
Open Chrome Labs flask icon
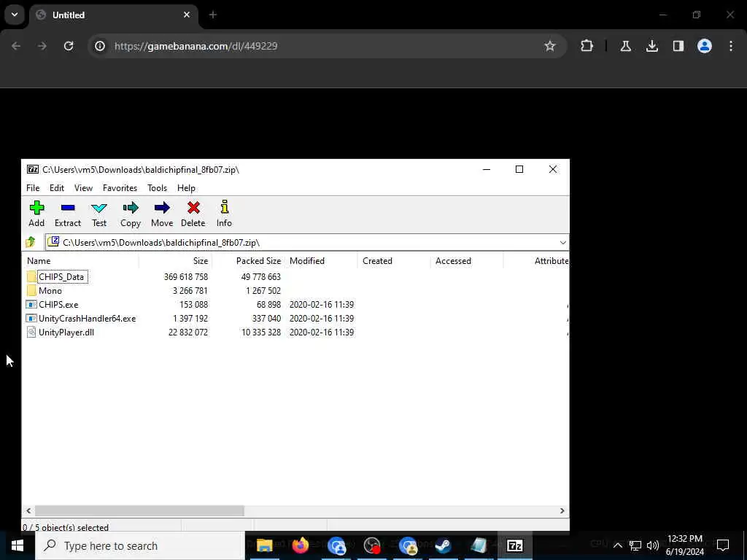[x=626, y=46]
